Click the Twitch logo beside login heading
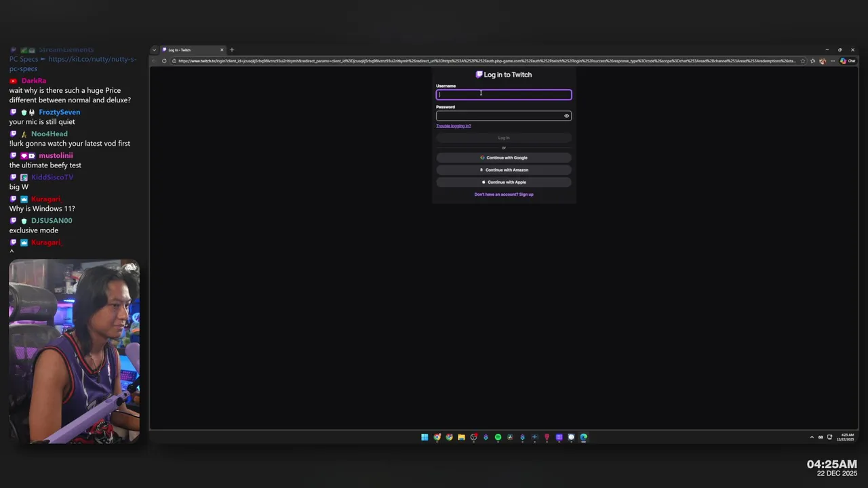Image resolution: width=868 pixels, height=488 pixels. pyautogui.click(x=479, y=75)
